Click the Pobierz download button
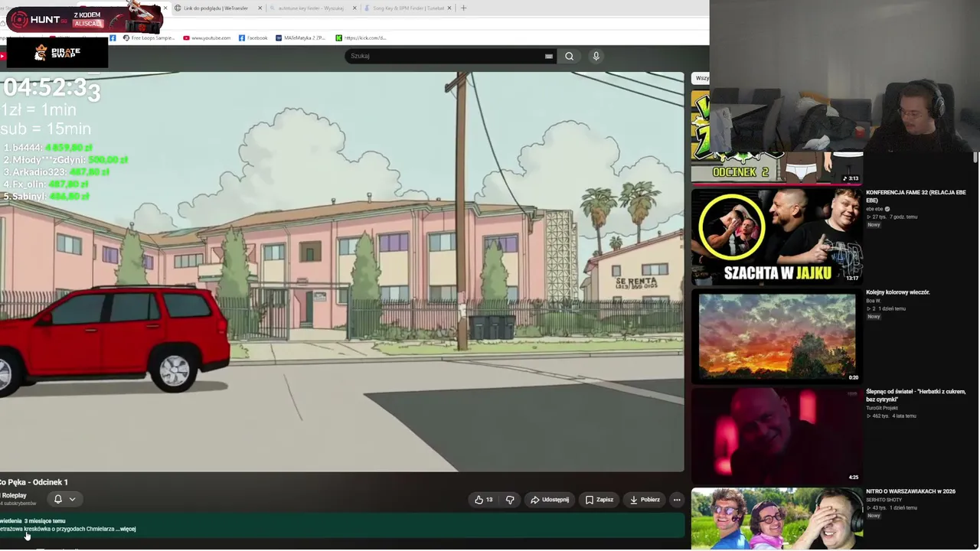 [645, 500]
